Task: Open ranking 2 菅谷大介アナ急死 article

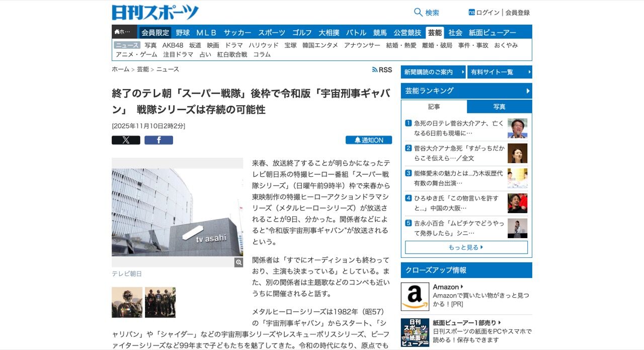Action: pyautogui.click(x=458, y=153)
